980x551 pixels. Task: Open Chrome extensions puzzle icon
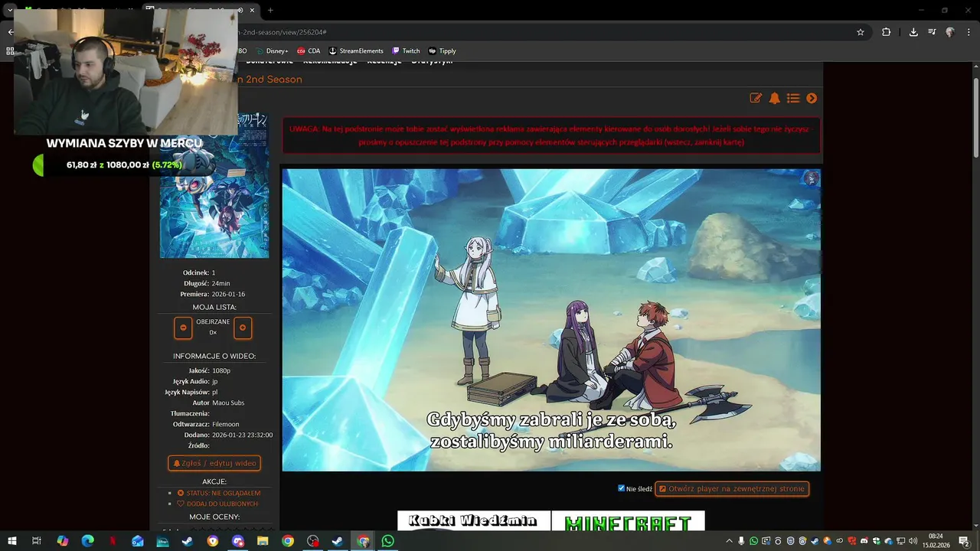pos(886,32)
